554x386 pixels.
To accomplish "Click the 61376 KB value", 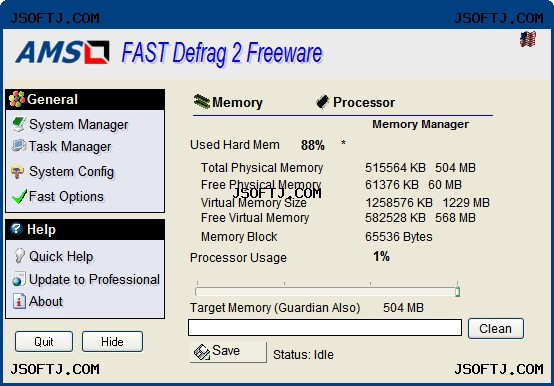I will (392, 185).
